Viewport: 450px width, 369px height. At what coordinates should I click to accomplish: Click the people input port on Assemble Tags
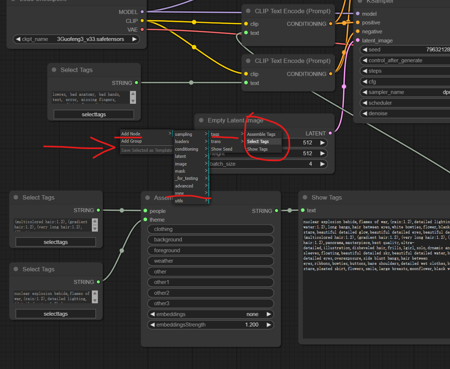[x=145, y=211]
